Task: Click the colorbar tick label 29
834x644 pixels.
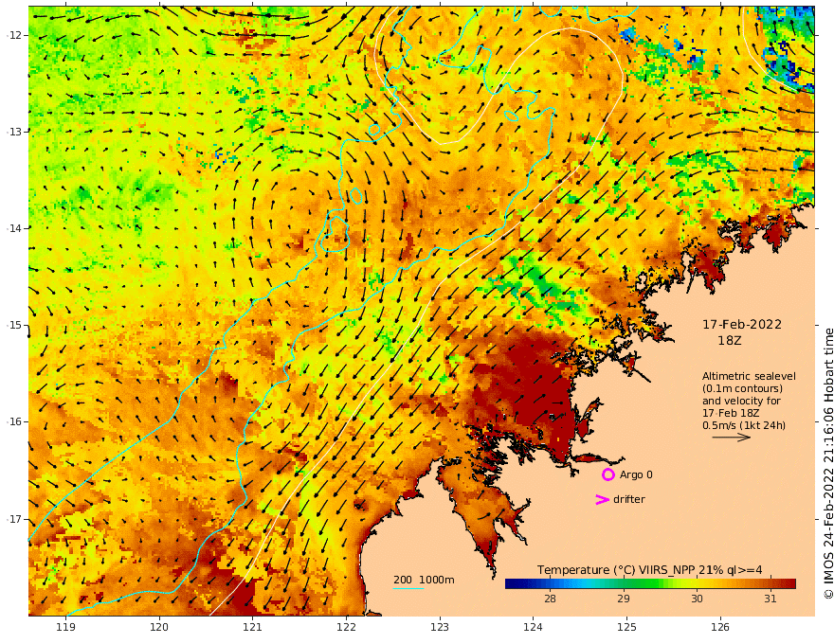Action: 624,599
